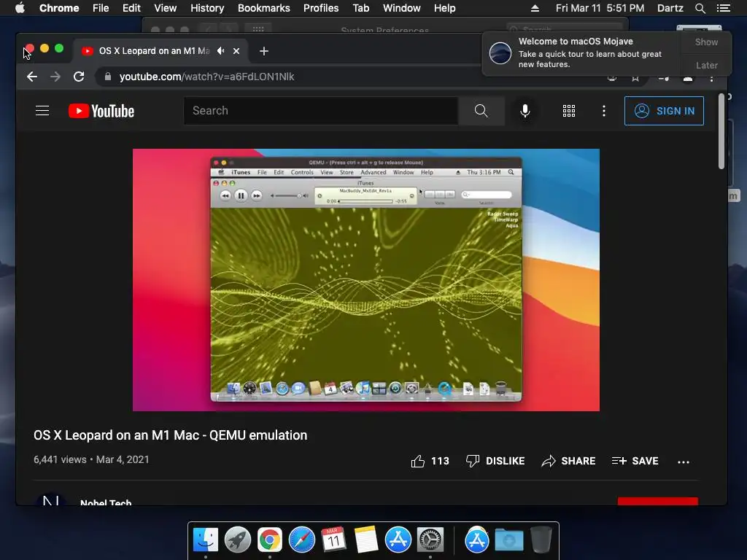Open the Profiles menu
Viewport: 747px width, 560px height.
tap(321, 8)
